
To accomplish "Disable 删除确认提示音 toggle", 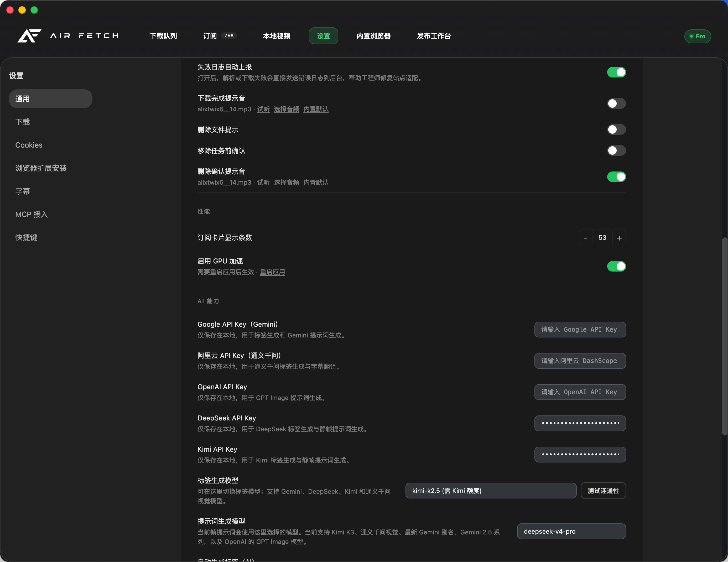I will (x=616, y=177).
